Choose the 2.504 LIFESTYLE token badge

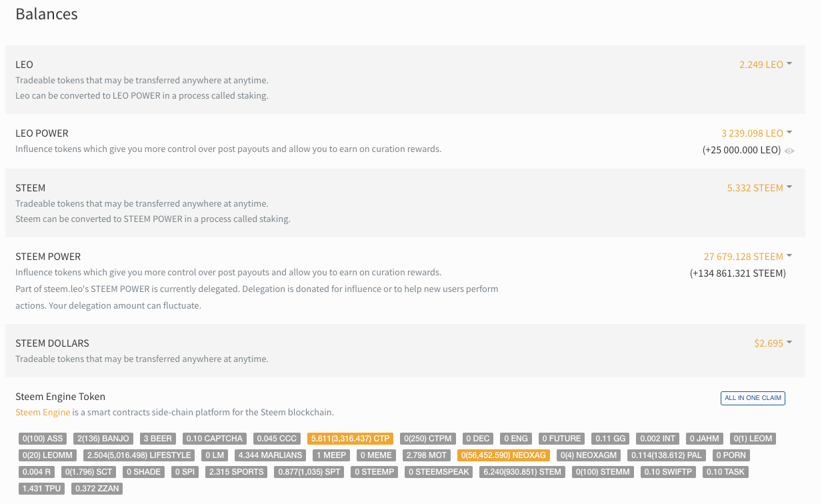139,455
